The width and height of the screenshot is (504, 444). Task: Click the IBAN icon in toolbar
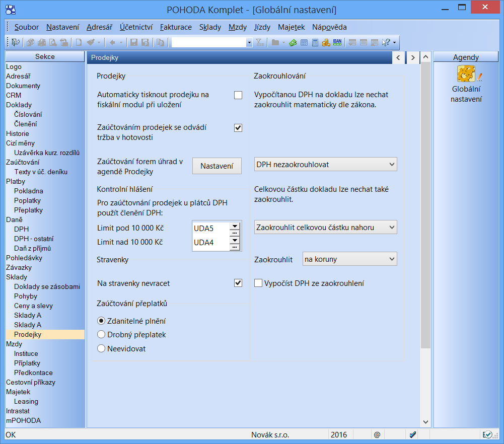tap(337, 43)
